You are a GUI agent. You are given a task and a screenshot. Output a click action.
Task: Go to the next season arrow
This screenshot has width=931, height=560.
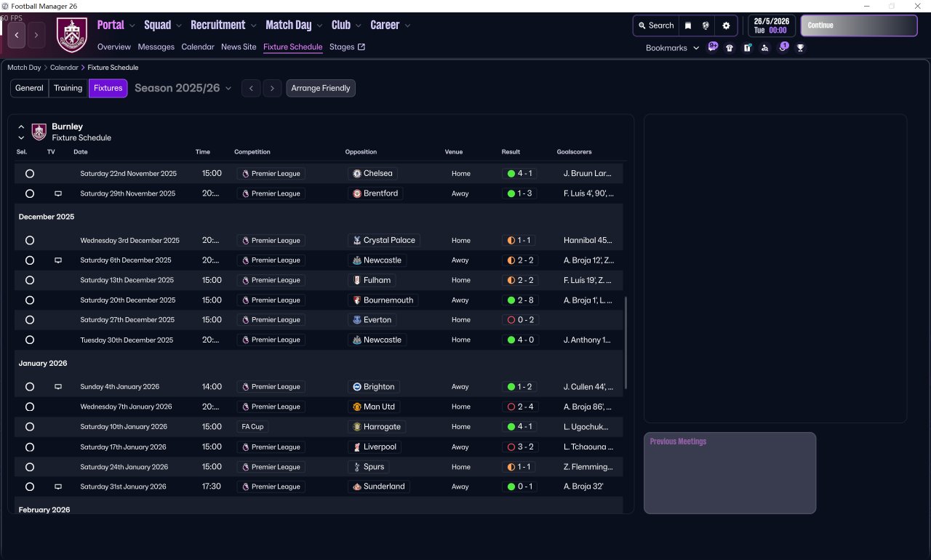click(x=272, y=88)
